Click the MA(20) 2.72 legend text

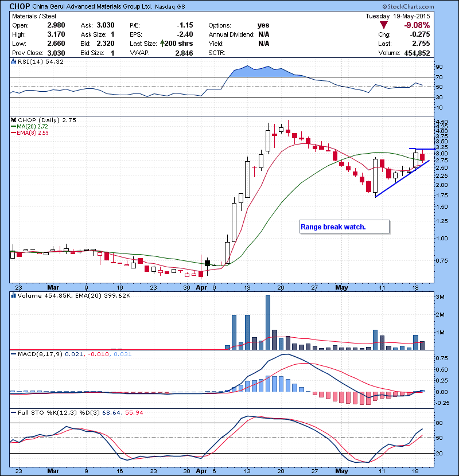coord(33,127)
